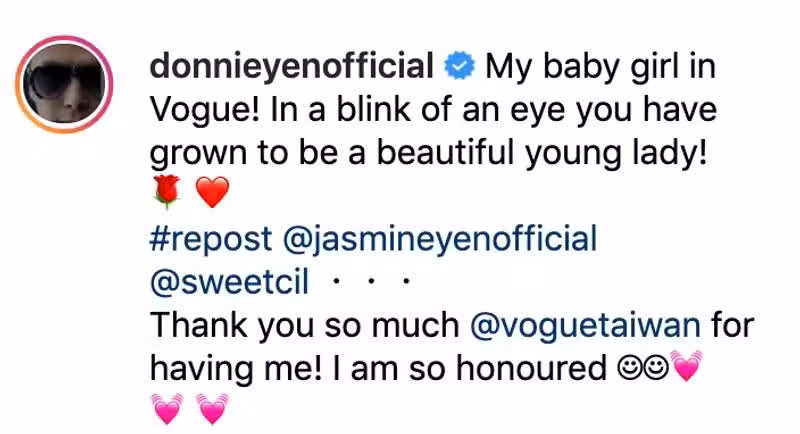Click the first pink heart on last line
800x434 pixels.
167,409
